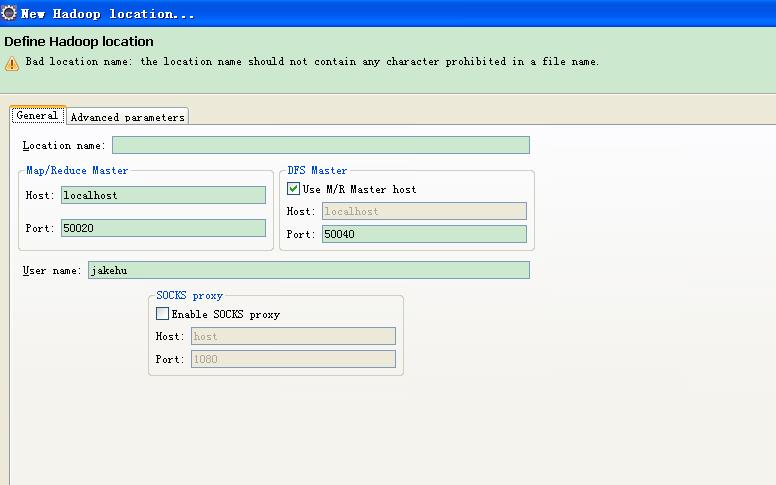
Task: Click the SOCKS proxy group title
Action: (190, 295)
